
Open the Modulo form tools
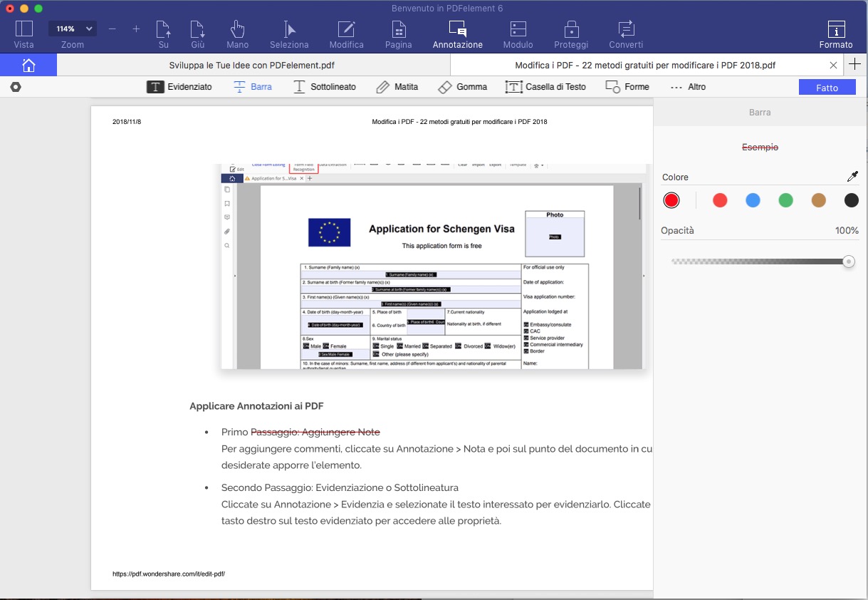click(518, 33)
